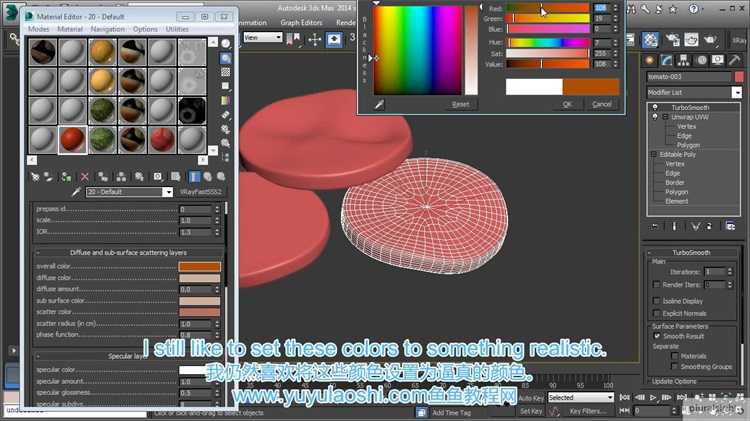This screenshot has width=750, height=421.
Task: Open the Display command panel tab
Action: coord(717,60)
